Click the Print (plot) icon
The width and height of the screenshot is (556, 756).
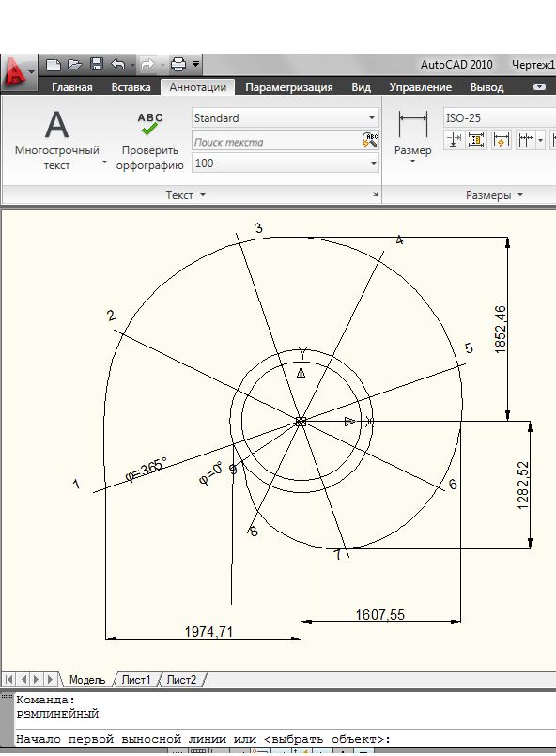(x=178, y=64)
